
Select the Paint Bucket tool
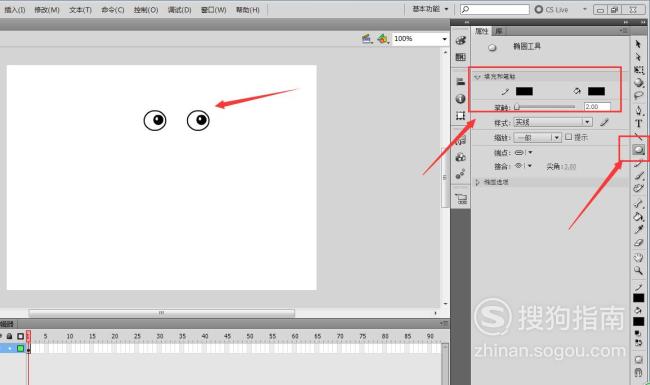(638, 216)
